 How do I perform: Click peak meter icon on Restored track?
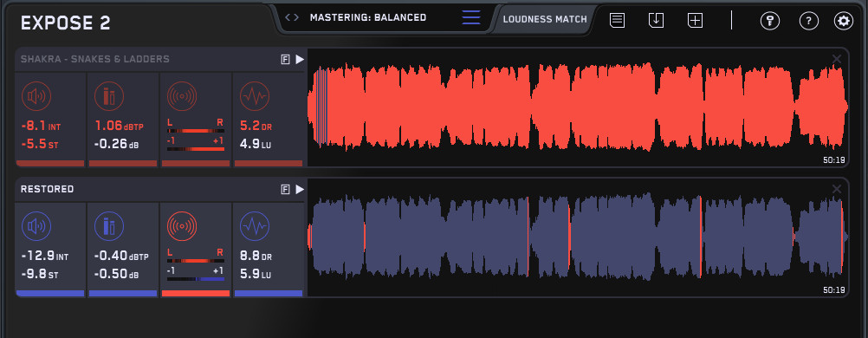pos(109,226)
